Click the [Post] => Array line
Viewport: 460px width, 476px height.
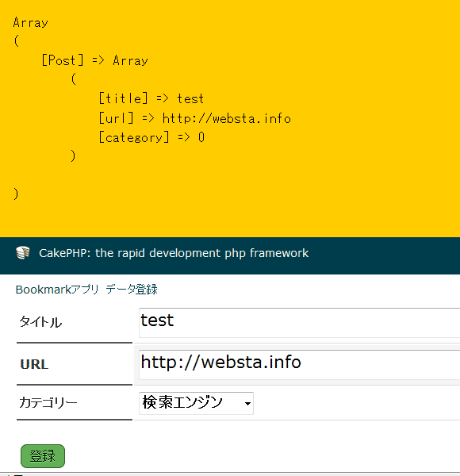94,60
